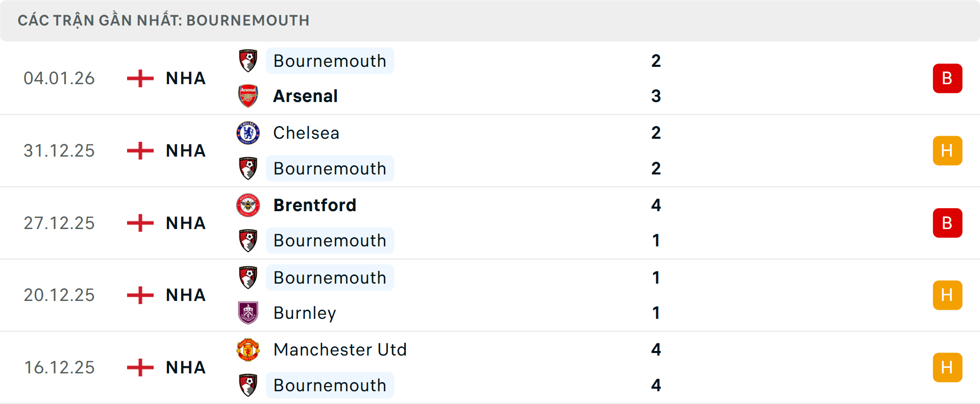The height and width of the screenshot is (404, 980).
Task: Click the Bournemouth team name link
Action: [x=330, y=61]
